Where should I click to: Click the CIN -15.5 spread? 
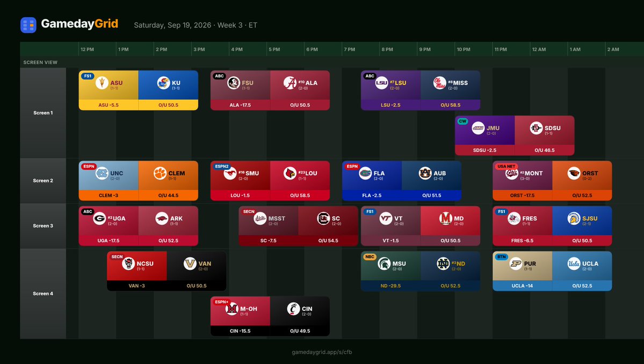pyautogui.click(x=240, y=331)
